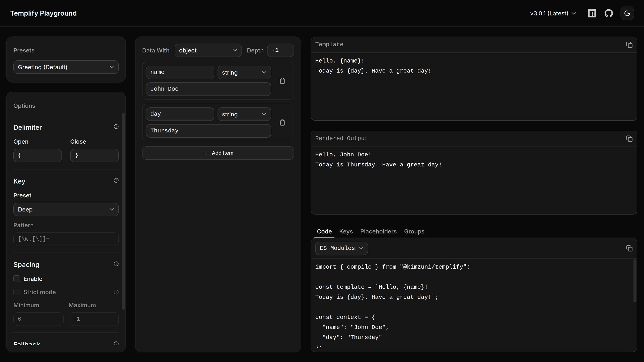Show info for the Spacing option

pos(116,264)
